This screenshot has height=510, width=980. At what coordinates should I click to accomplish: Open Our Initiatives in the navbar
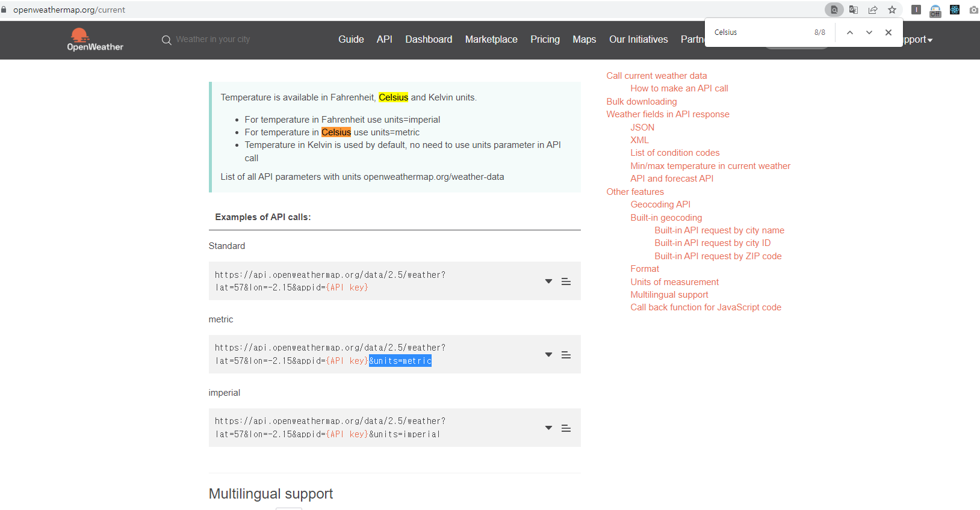click(x=639, y=39)
